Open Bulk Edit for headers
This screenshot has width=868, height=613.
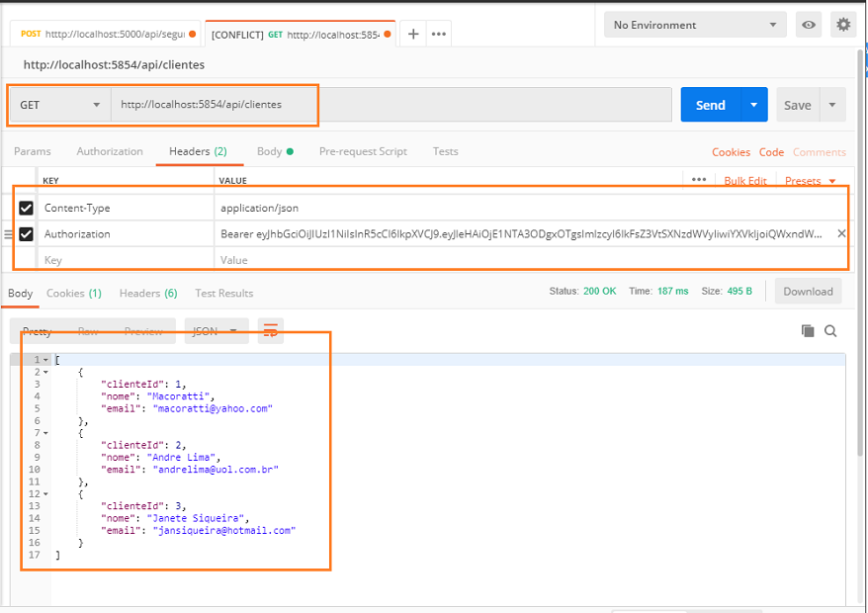coord(745,181)
